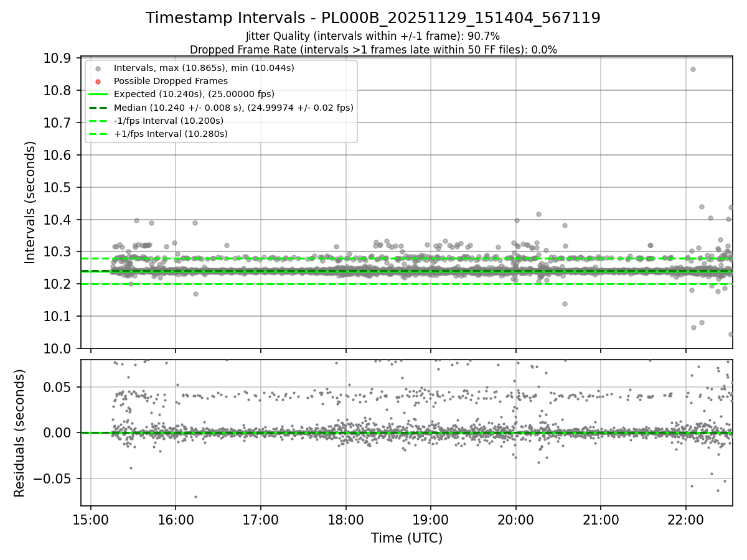The height and width of the screenshot is (560, 747).
Task: Click the 20:00 x-axis tick label
Action: (x=515, y=519)
